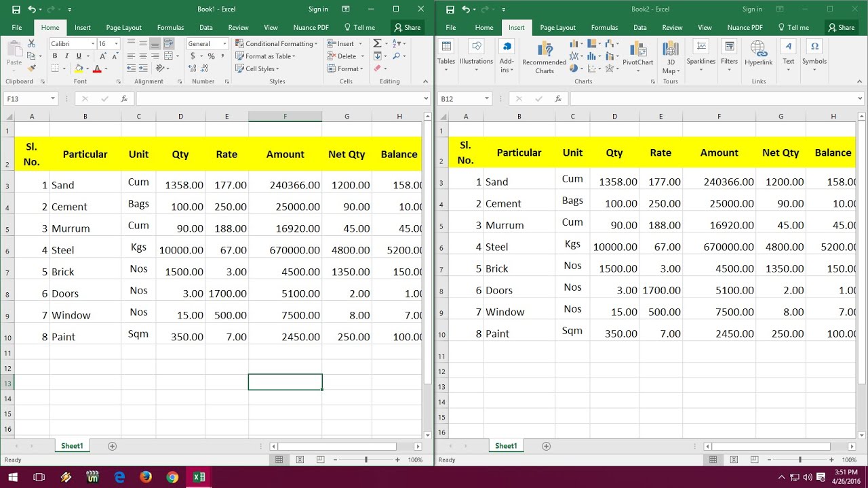Click the Share button in Book1
Viewport: 868px width, 488px height.
[x=408, y=27]
